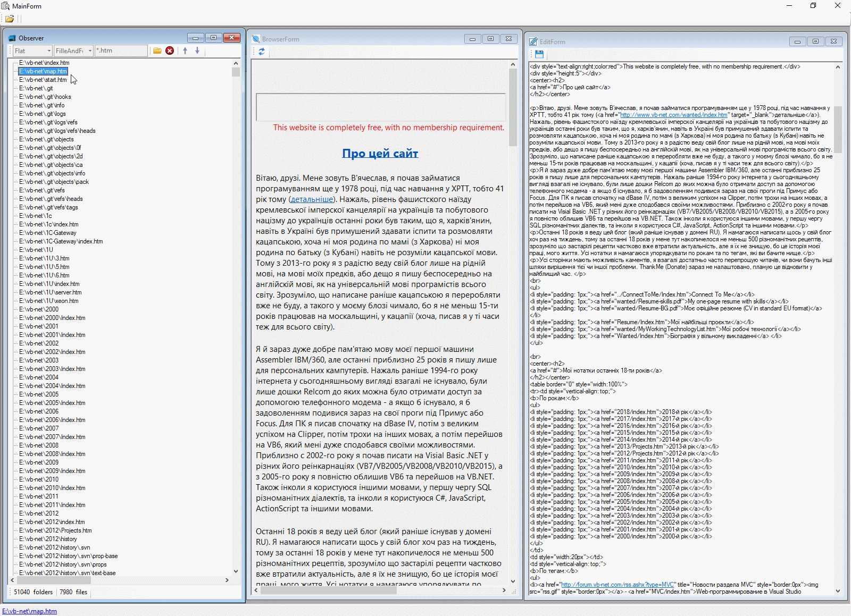Viewport: 851px width, 616px height.
Task: Click the '7980 files' status text
Action: [73, 592]
